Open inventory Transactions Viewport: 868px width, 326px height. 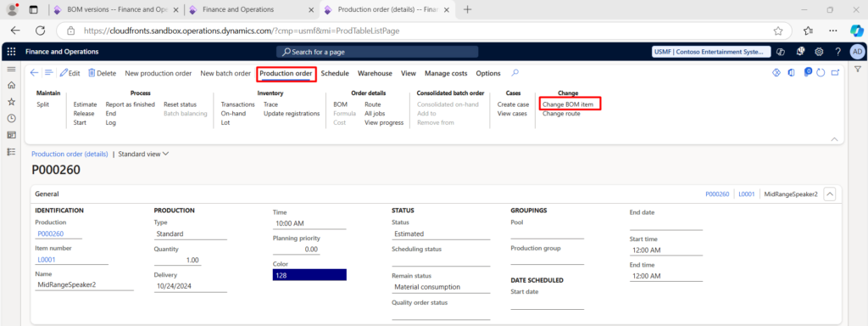[238, 104]
